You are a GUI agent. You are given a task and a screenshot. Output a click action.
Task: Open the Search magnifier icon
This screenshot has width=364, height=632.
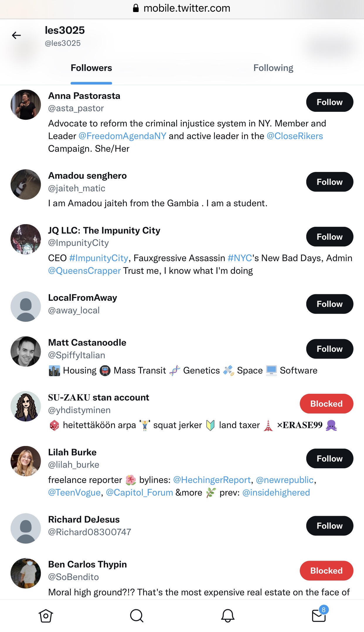point(137,616)
